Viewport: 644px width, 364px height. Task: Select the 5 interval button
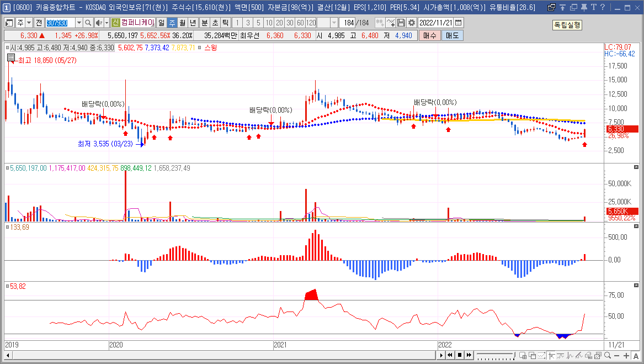tap(258, 23)
